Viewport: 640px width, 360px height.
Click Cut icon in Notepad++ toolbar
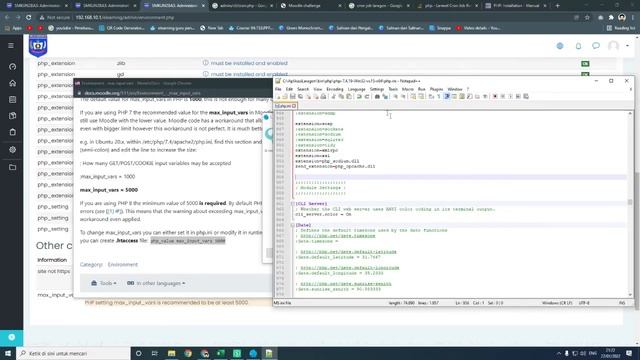click(333, 96)
